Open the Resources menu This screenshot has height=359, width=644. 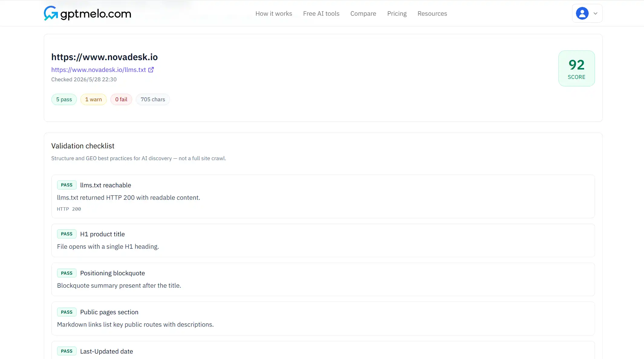432,14
